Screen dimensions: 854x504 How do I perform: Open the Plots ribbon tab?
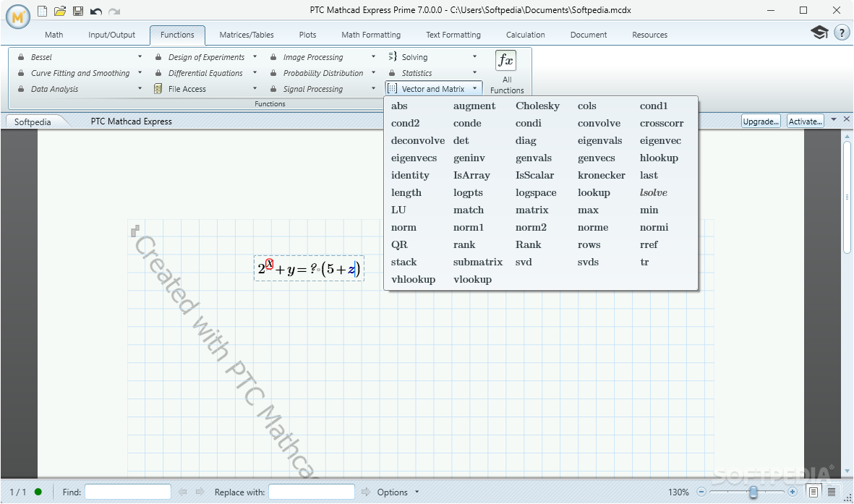coord(308,35)
